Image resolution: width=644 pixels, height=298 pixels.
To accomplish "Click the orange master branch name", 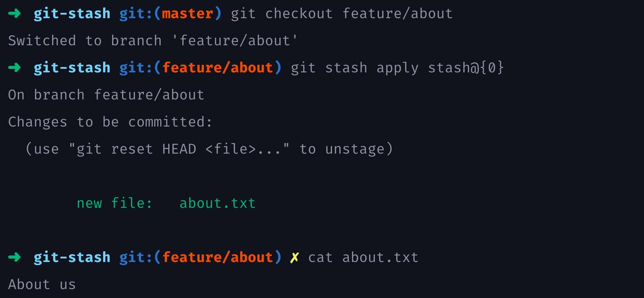I will tap(187, 14).
